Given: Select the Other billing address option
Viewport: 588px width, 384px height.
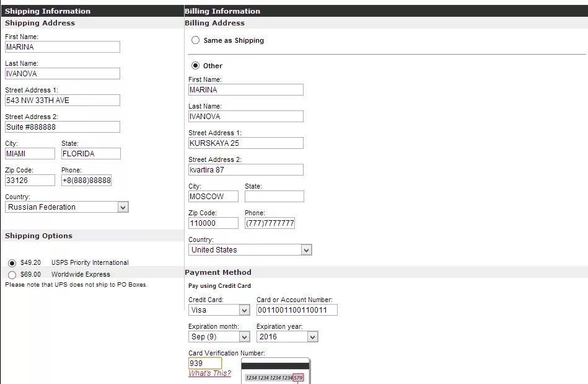Looking at the screenshot, I should click(195, 66).
